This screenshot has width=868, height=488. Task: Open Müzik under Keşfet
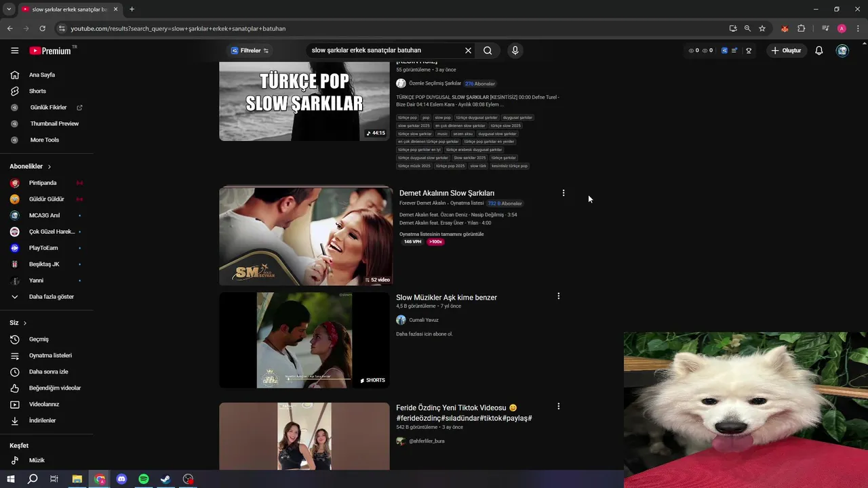[x=37, y=461]
